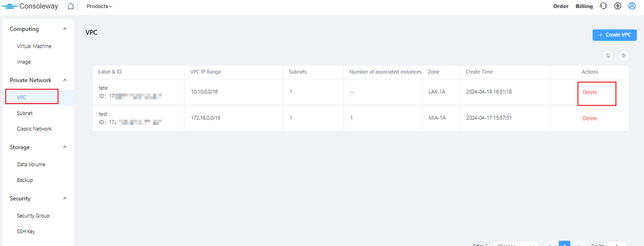Image resolution: width=644 pixels, height=246 pixels.
Task: Open the user account profile icon
Action: point(632,7)
